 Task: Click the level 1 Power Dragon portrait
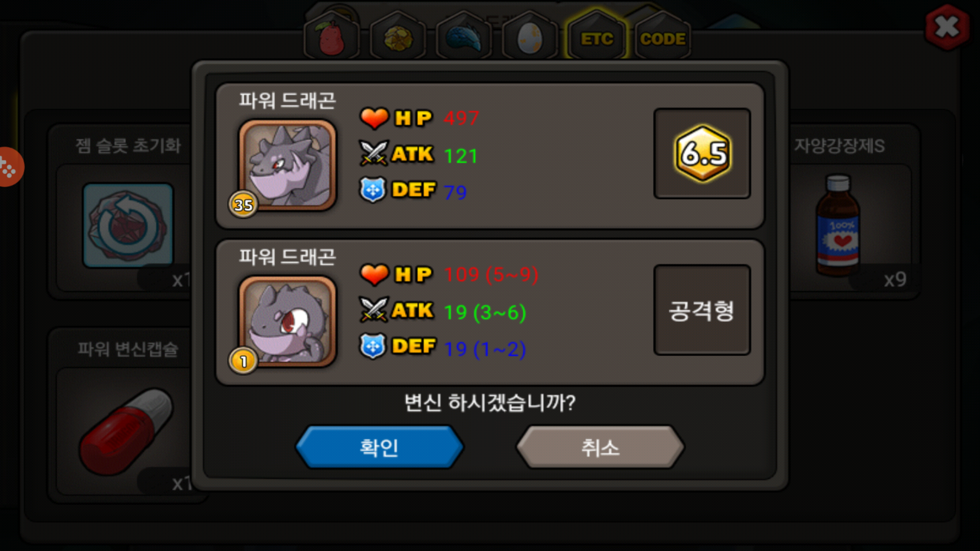pos(287,321)
